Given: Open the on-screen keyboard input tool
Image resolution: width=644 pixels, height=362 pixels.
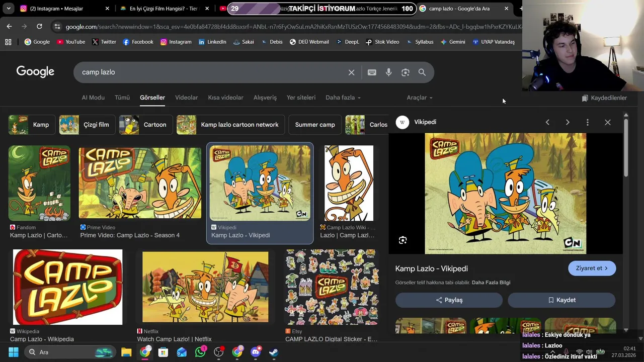Looking at the screenshot, I should [x=372, y=72].
